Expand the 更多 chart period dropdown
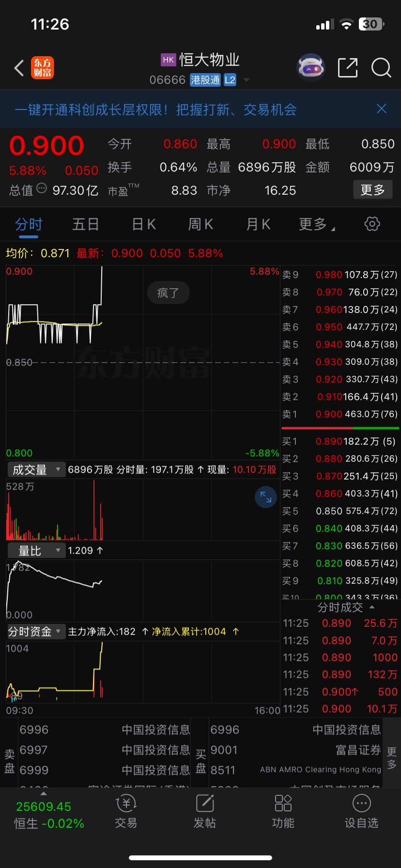 (x=317, y=224)
